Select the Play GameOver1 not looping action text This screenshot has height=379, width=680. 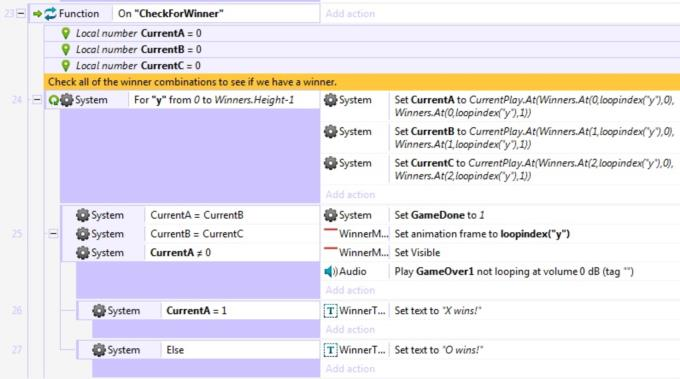[514, 272]
